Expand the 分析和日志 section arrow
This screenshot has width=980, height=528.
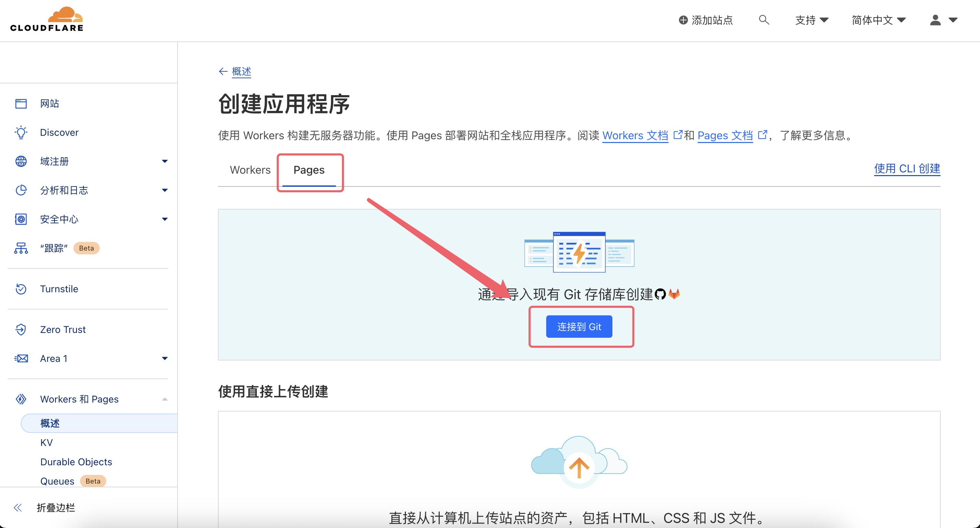point(164,190)
